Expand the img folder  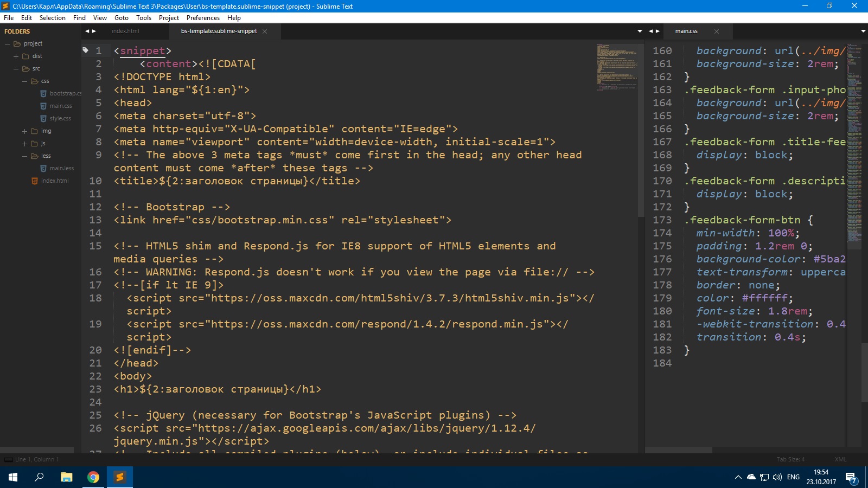point(24,131)
